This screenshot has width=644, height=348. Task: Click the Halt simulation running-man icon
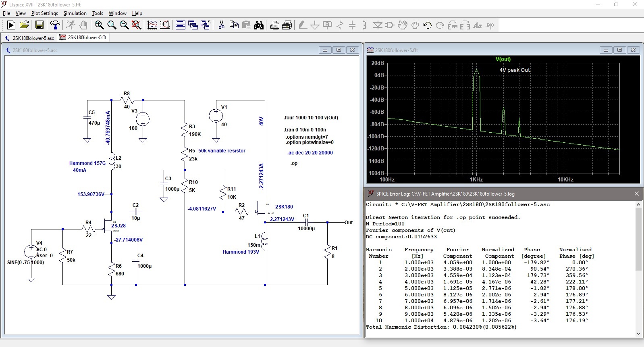[71, 25]
